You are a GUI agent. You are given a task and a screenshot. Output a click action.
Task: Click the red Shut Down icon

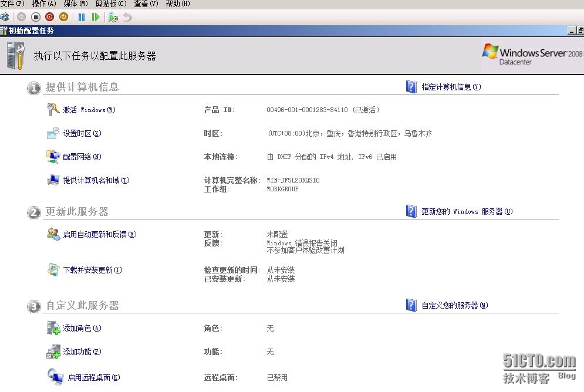point(49,17)
